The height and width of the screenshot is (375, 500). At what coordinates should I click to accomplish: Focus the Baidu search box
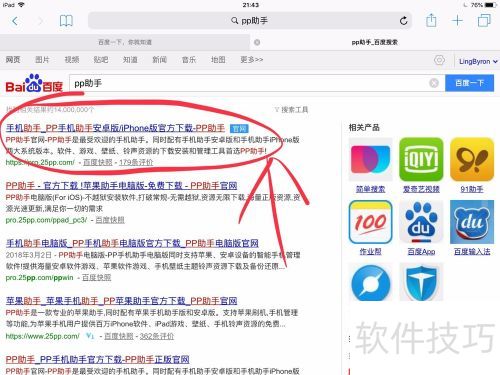coord(257,83)
